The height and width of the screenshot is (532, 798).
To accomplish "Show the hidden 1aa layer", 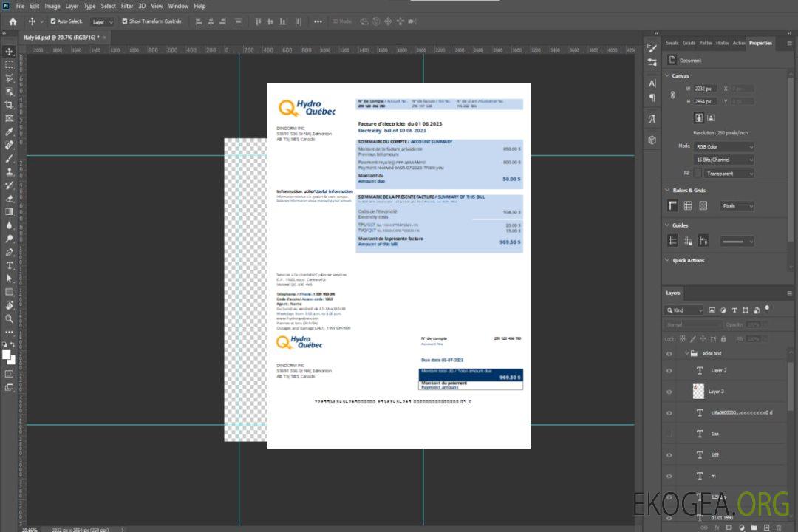I will (x=669, y=434).
